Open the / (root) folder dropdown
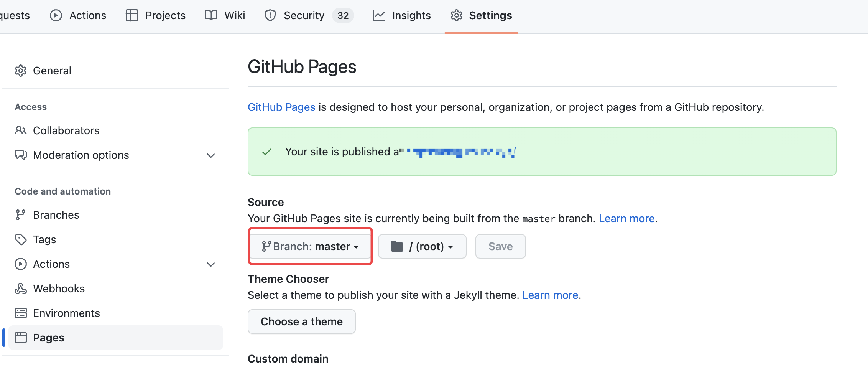 pyautogui.click(x=422, y=246)
